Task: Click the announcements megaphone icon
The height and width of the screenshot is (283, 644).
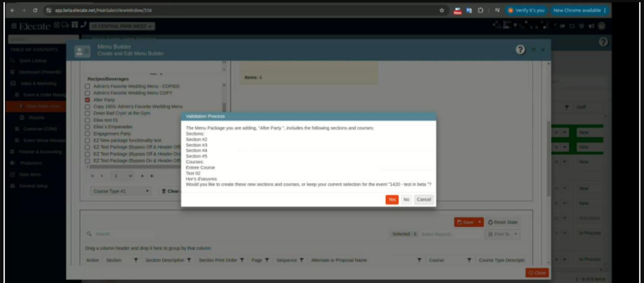Action: pos(591,26)
